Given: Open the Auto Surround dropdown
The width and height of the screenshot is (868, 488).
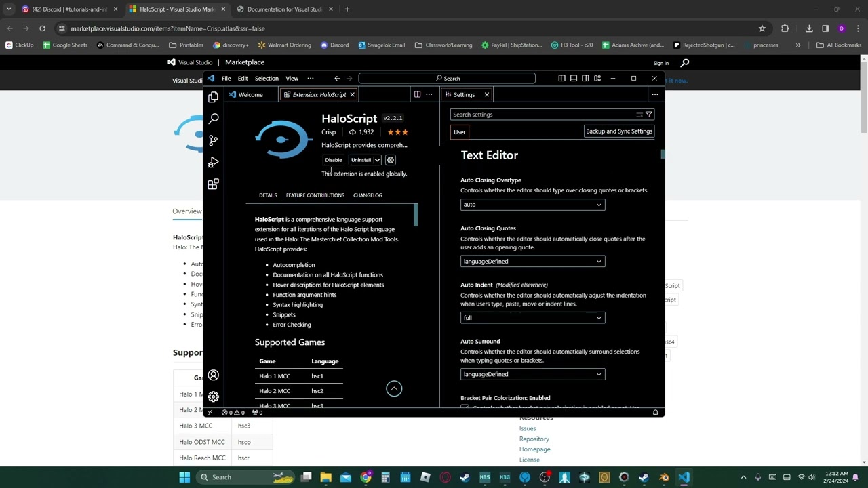Looking at the screenshot, I should pos(532,374).
